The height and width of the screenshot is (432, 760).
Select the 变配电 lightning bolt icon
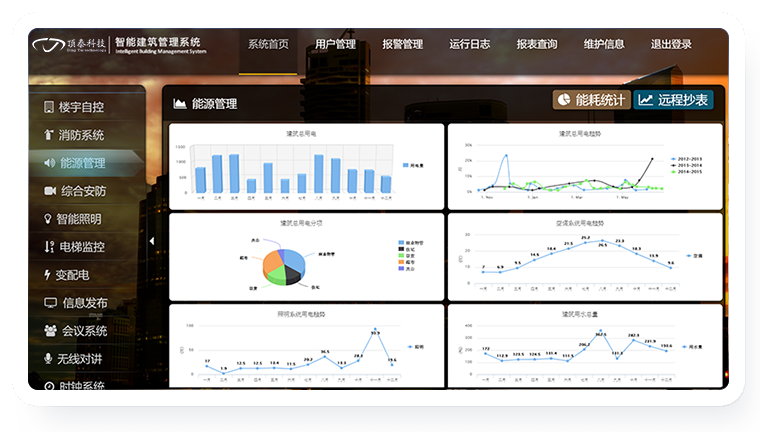[48, 275]
